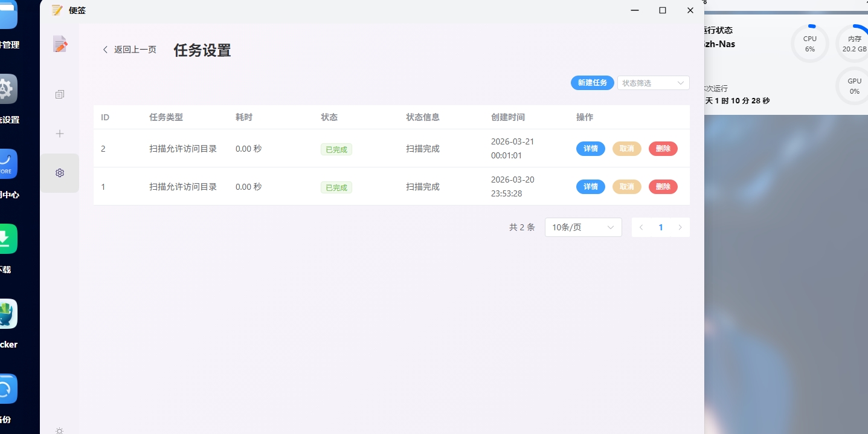Go back via 返回上一页 link
Viewport: 868px width, 434px height.
click(x=129, y=50)
